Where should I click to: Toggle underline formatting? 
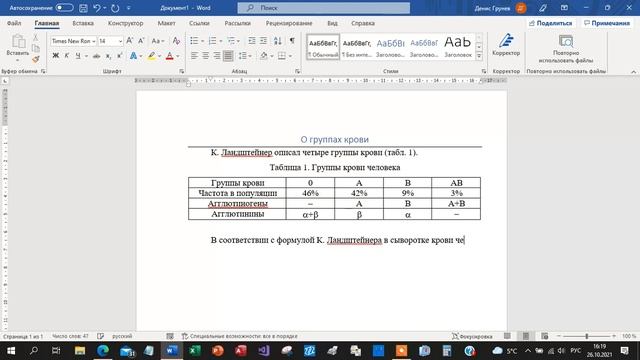(x=78, y=56)
